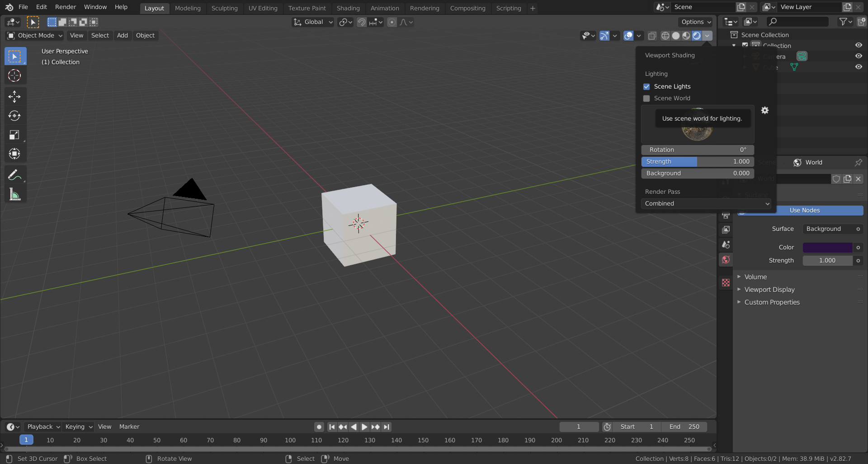Select the Transform tool

click(14, 154)
